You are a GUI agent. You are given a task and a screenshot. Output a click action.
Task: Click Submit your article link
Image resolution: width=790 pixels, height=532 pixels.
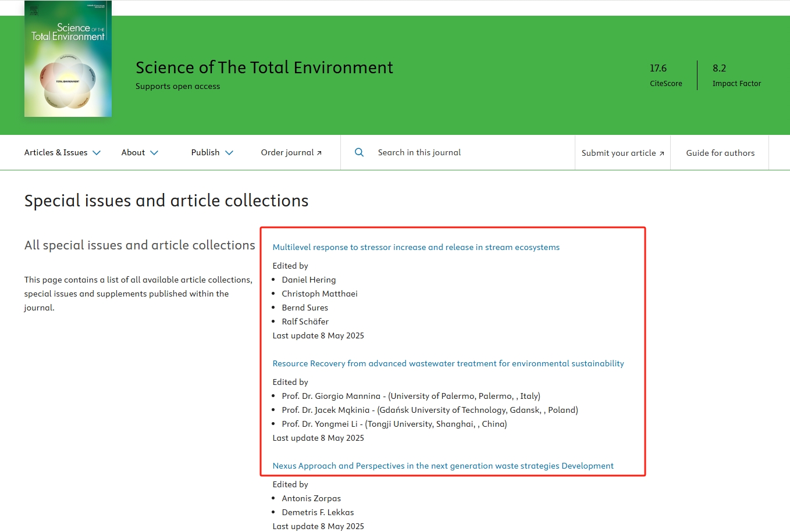(618, 153)
